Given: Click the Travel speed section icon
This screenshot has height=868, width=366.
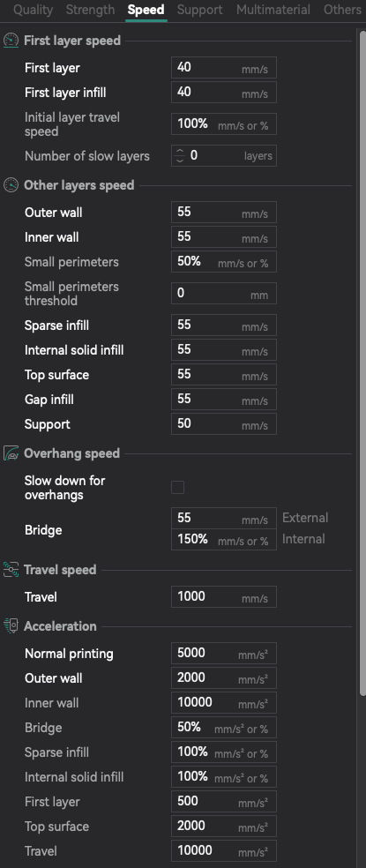Looking at the screenshot, I should (x=11, y=570).
